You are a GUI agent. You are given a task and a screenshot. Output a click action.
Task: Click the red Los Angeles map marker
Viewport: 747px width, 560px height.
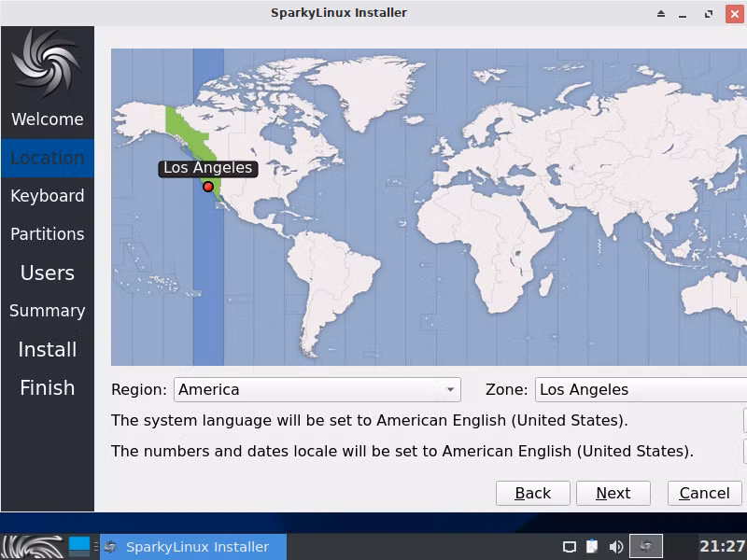pos(207,187)
